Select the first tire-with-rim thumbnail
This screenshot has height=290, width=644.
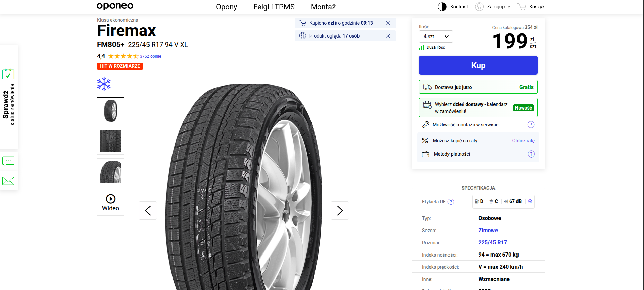[x=111, y=111]
